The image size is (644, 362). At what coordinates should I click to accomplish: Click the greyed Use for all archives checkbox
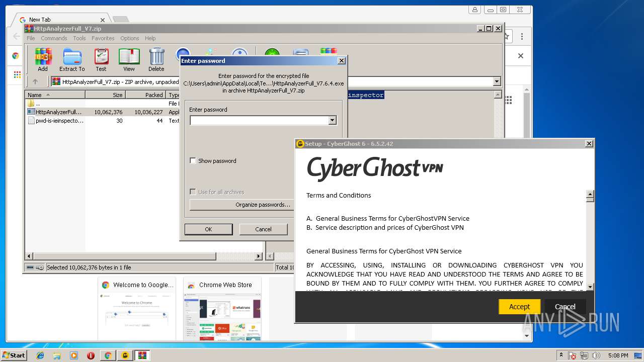[x=193, y=192]
